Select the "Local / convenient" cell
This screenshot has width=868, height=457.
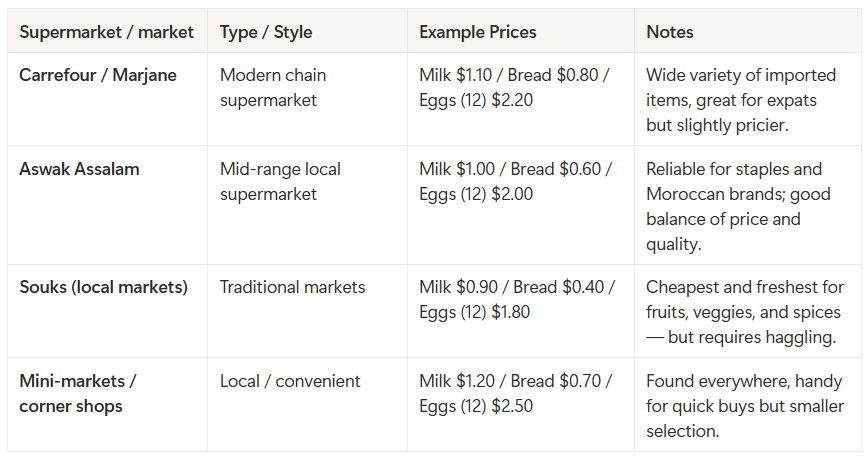pyautogui.click(x=290, y=381)
